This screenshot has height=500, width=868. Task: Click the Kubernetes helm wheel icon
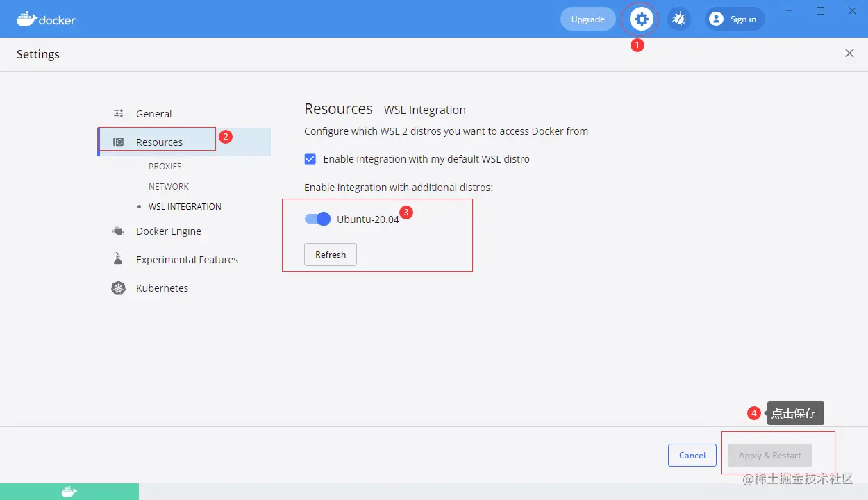point(119,287)
